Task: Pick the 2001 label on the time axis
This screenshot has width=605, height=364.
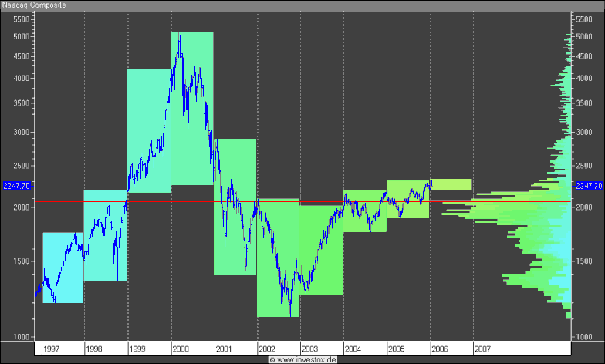Action: tap(224, 349)
